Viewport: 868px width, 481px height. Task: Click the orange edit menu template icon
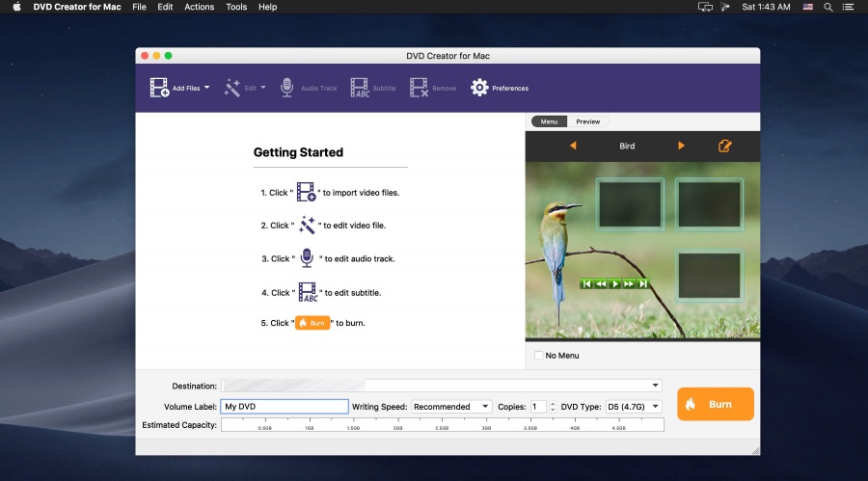click(x=724, y=146)
